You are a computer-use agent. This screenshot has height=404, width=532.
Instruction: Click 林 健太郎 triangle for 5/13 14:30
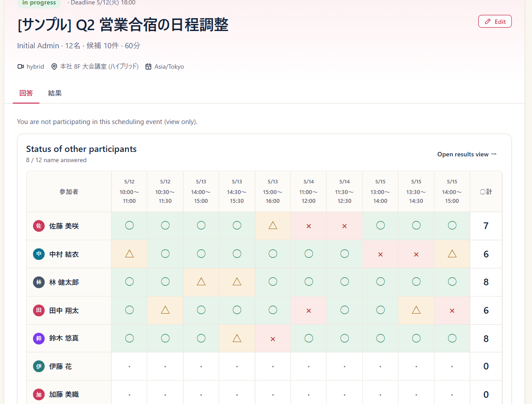pyautogui.click(x=237, y=282)
